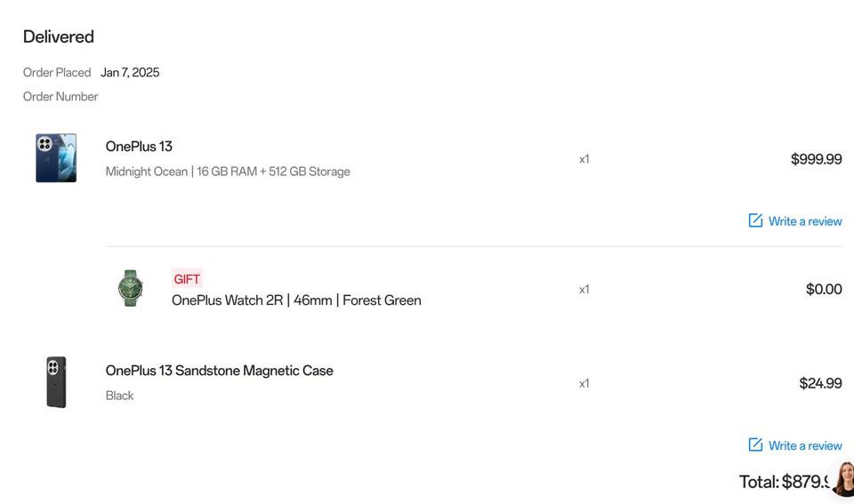Open the OnePlus Watch 2R product title
This screenshot has width=854, height=504.
(x=296, y=300)
